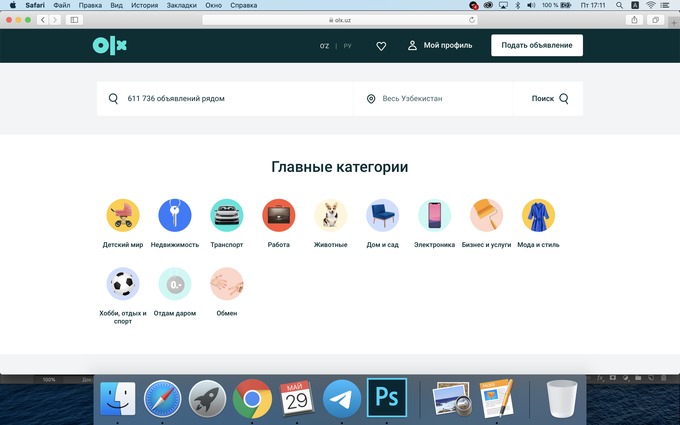Click the Подать объявление button
This screenshot has width=680, height=425.
536,46
